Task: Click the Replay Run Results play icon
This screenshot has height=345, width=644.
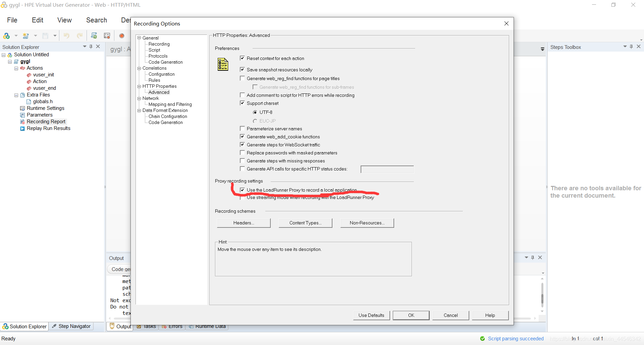Action: point(22,128)
